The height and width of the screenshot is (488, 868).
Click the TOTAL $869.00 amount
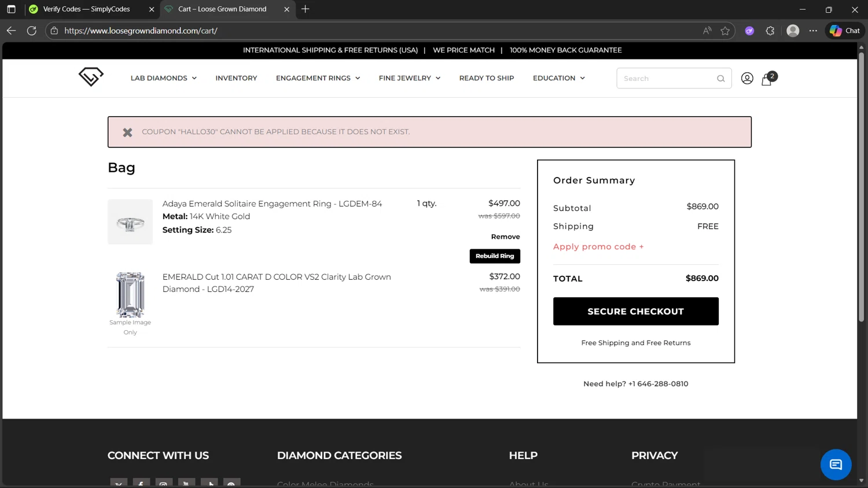702,278
